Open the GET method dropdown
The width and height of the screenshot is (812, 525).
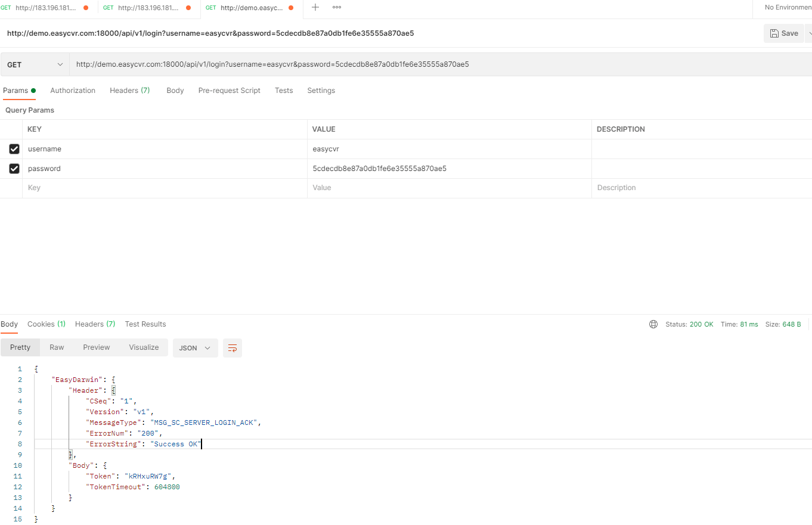35,64
